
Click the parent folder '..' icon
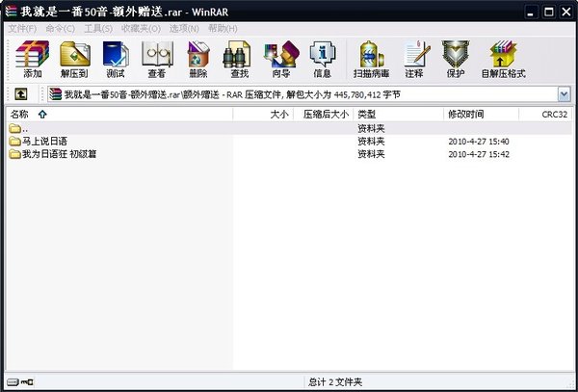coord(14,128)
